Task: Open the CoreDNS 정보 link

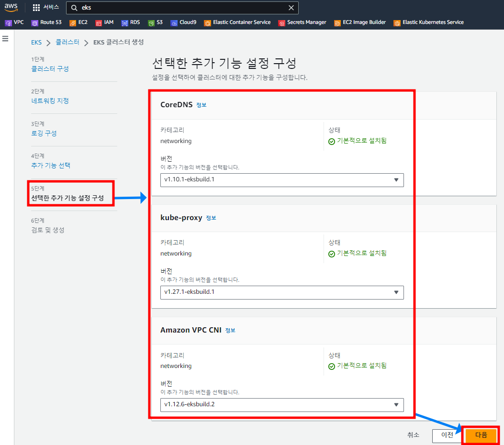Action: point(201,105)
